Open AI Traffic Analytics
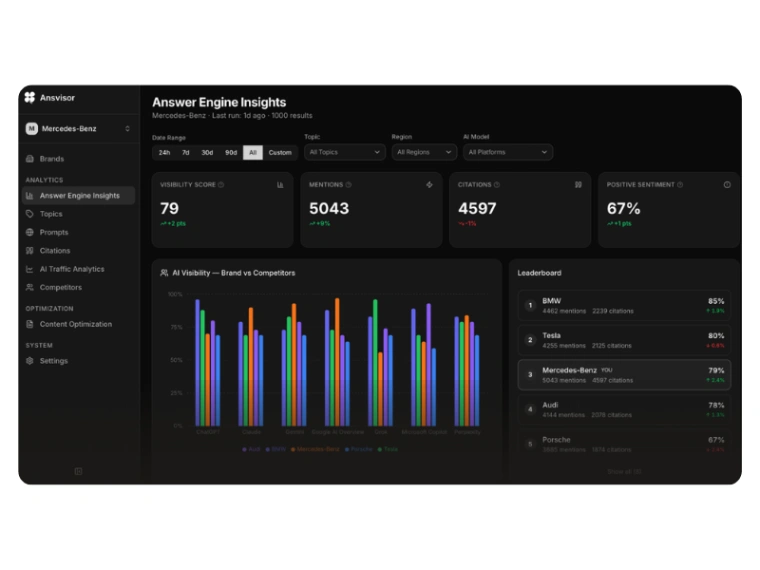 click(x=79, y=269)
